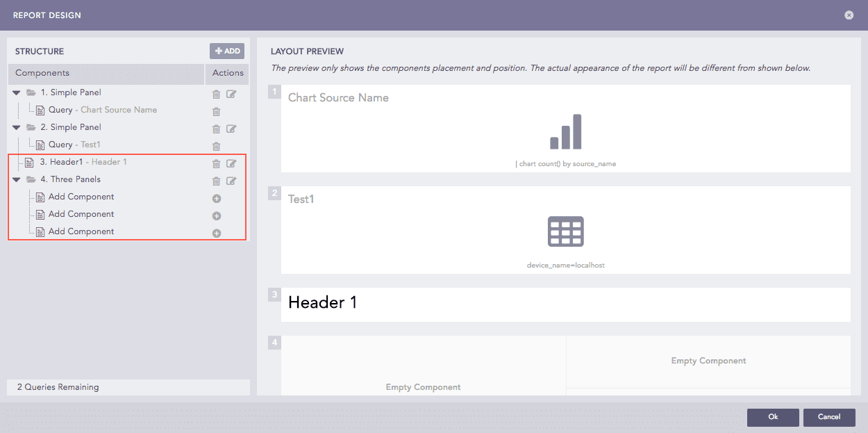Select the right Empty Component in preview
Image resolution: width=868 pixels, height=433 pixels.
(x=708, y=361)
